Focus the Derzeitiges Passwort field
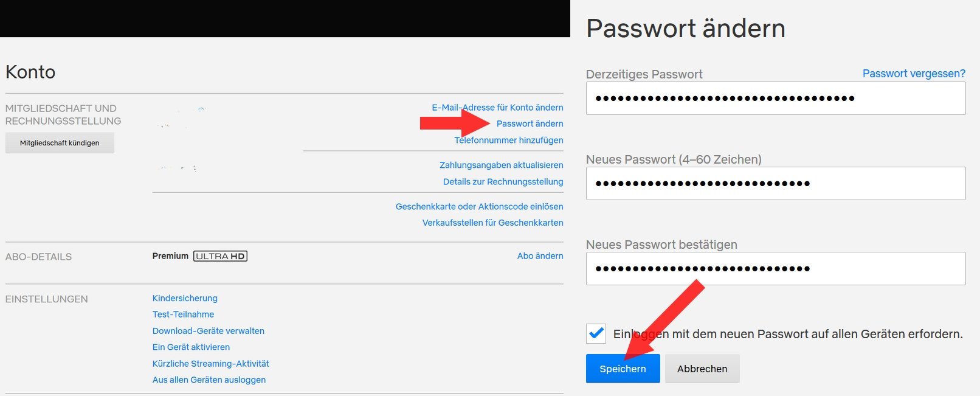This screenshot has height=396, width=980. (x=776, y=98)
